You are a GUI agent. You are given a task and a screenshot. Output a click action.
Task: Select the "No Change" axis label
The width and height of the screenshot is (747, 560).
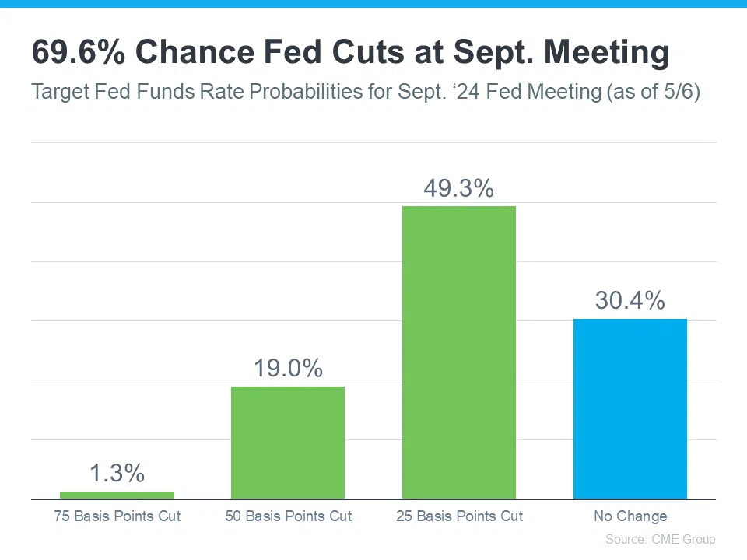[x=630, y=516]
